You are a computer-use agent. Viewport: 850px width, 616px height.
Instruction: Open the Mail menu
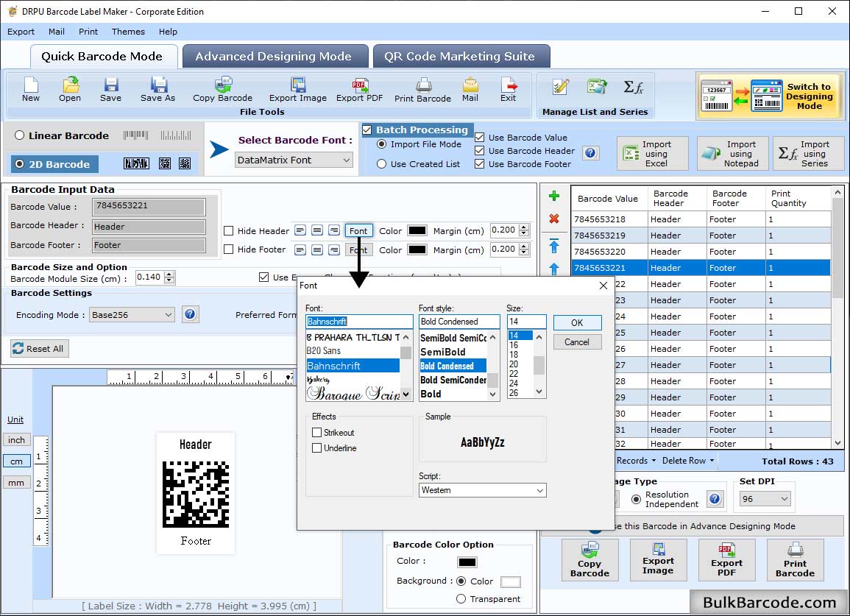pyautogui.click(x=57, y=32)
